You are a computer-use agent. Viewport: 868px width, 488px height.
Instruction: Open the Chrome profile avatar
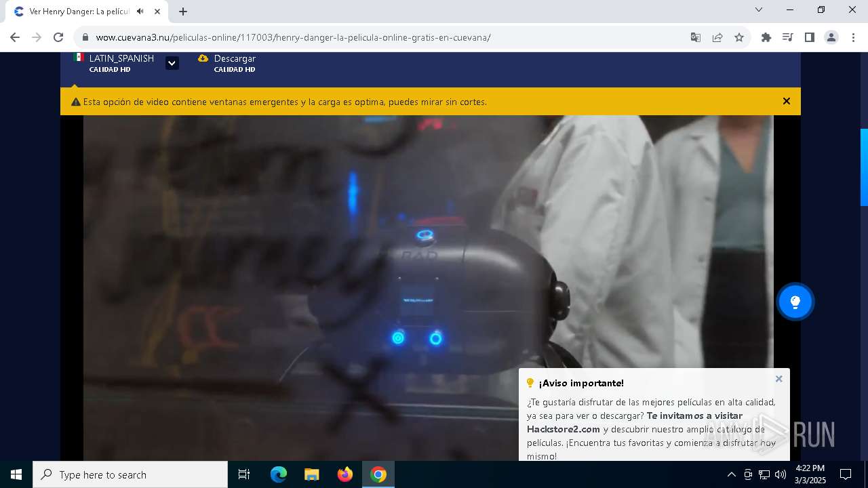(831, 37)
